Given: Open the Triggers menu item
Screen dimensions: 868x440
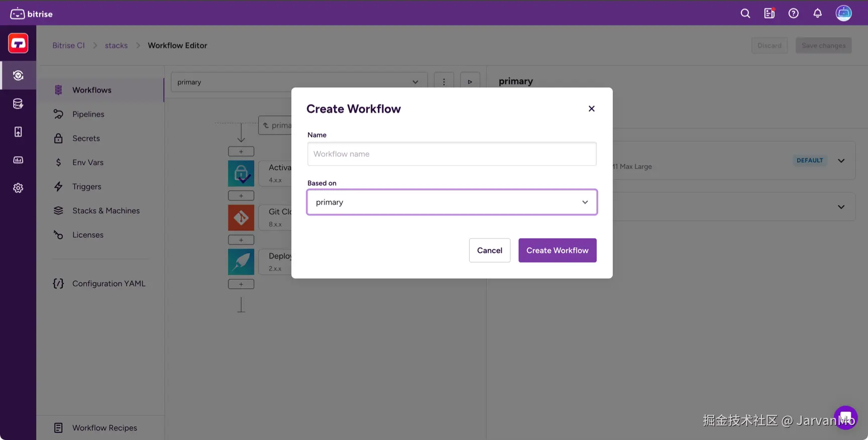Looking at the screenshot, I should point(100,187).
